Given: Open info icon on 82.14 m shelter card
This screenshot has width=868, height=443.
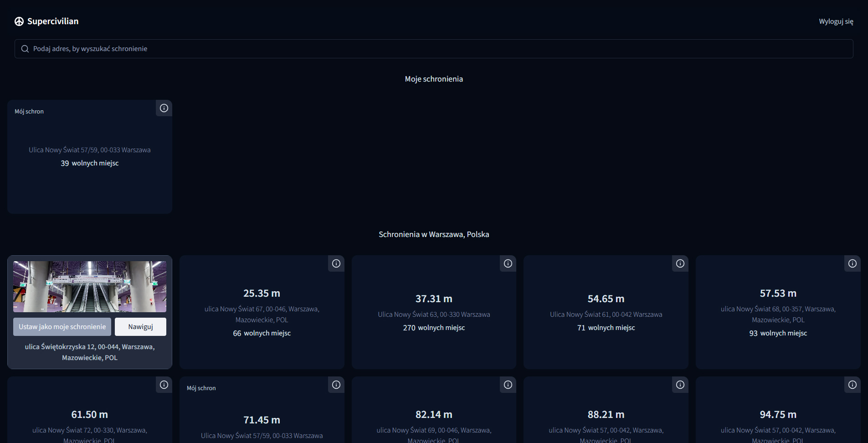Looking at the screenshot, I should coord(508,385).
